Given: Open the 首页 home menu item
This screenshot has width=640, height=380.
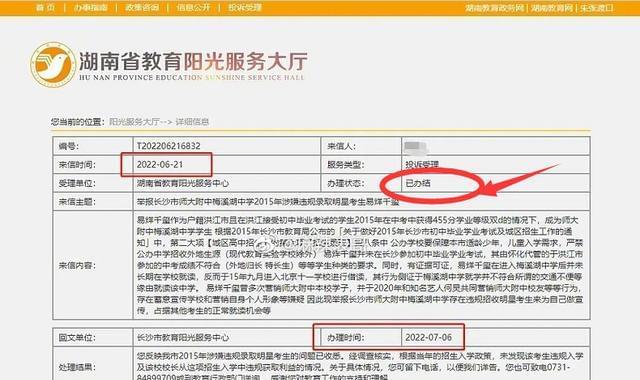Looking at the screenshot, I should (x=45, y=7).
